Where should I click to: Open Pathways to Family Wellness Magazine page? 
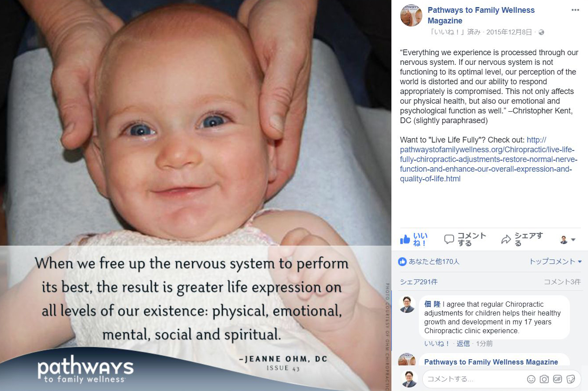click(x=481, y=15)
